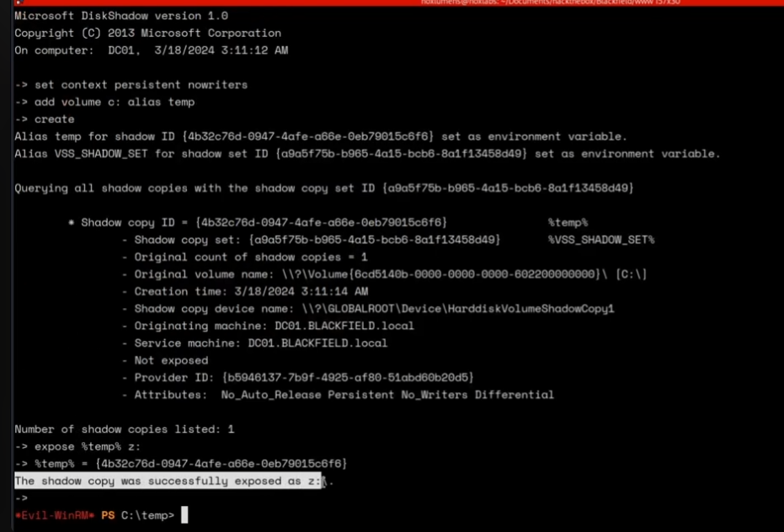Click the 'Creation time: 3/18/2024 3:11:14 AM' line

point(245,291)
